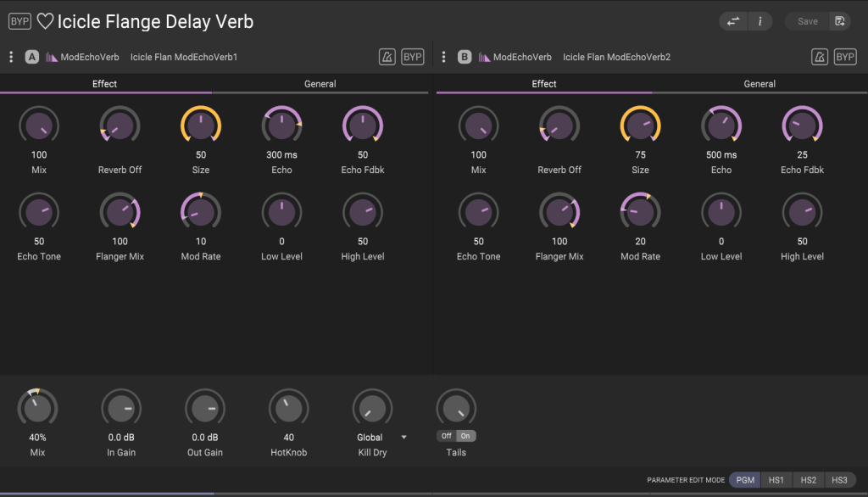Click the In Gain value 0.0 dB
This screenshot has height=497, width=868.
coord(121,438)
